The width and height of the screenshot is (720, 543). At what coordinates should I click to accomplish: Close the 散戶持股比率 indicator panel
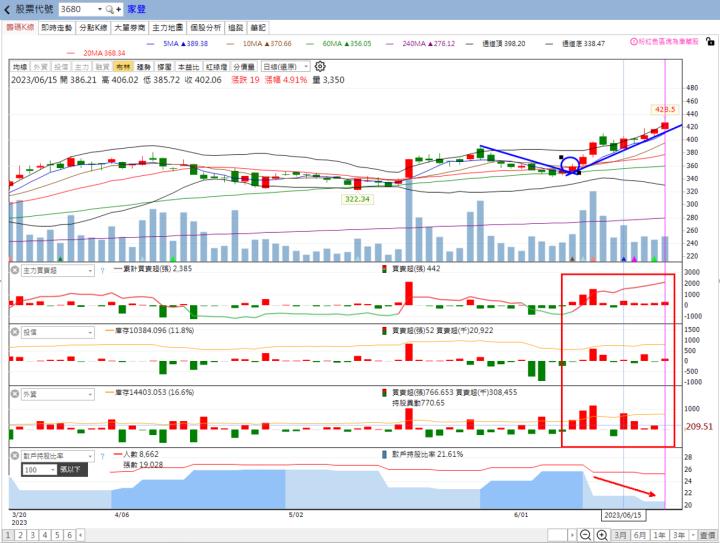[15, 456]
